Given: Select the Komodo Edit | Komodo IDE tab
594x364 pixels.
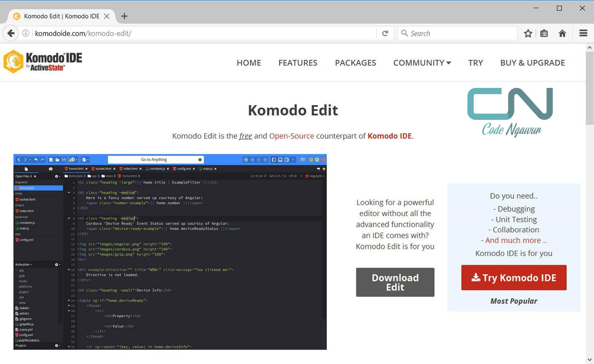Looking at the screenshot, I should (x=62, y=16).
